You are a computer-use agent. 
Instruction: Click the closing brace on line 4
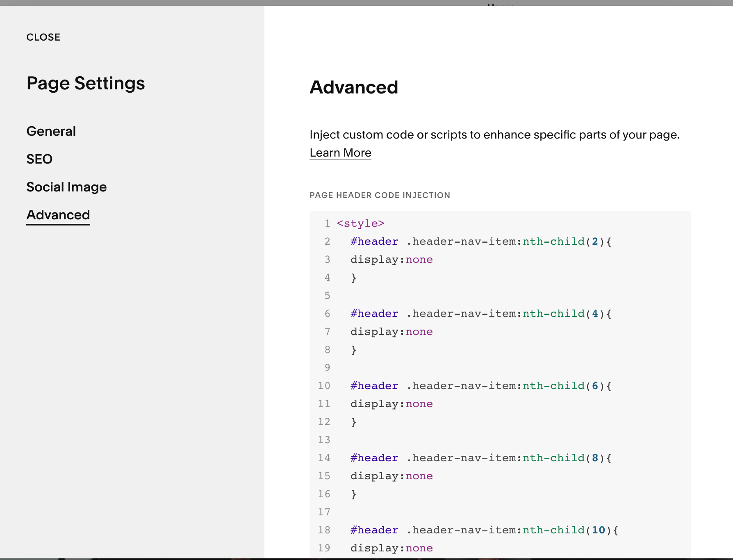[354, 278]
